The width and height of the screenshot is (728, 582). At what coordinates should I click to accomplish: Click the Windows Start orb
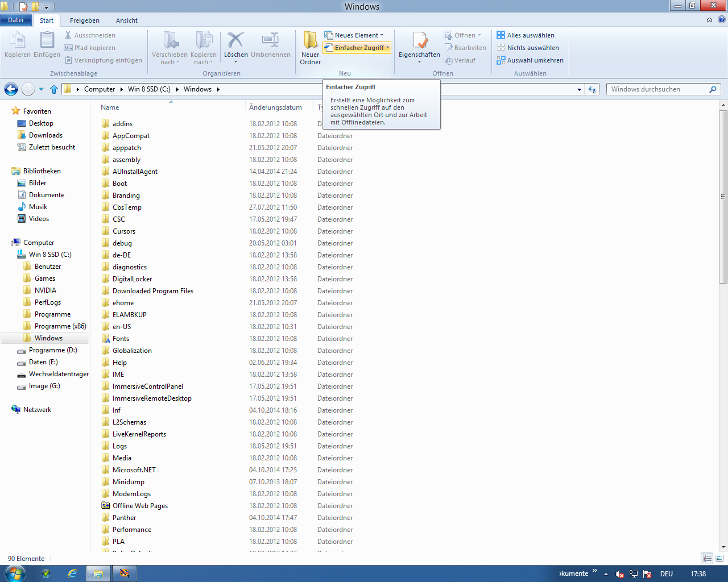15,573
